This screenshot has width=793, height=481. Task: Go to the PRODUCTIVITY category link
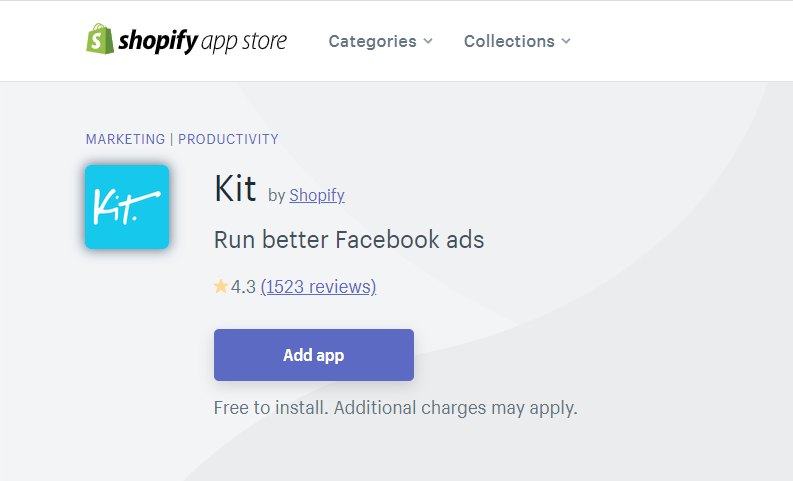pos(228,139)
